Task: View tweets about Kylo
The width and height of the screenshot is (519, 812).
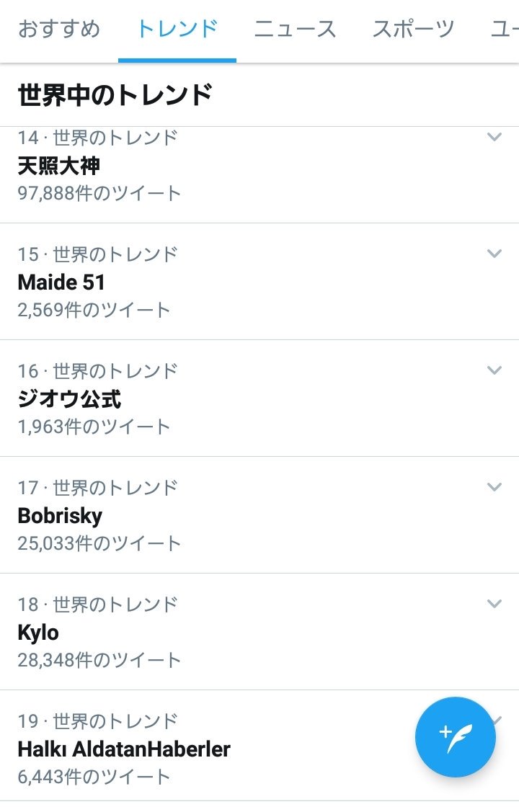Action: point(39,633)
